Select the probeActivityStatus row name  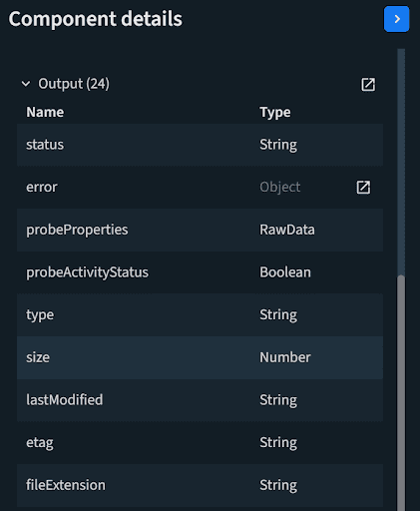coord(88,272)
